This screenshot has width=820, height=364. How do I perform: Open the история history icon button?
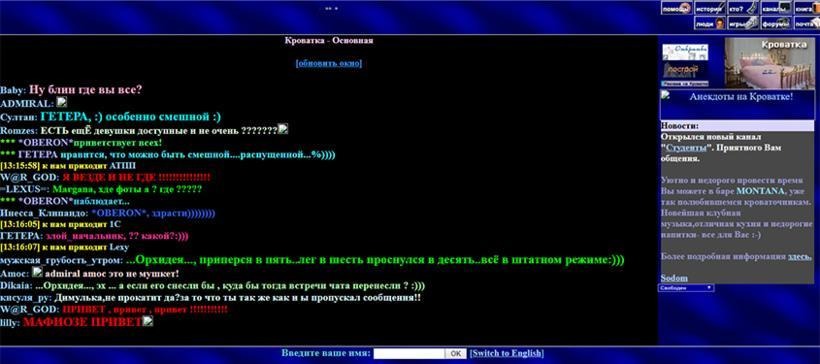coord(710,8)
